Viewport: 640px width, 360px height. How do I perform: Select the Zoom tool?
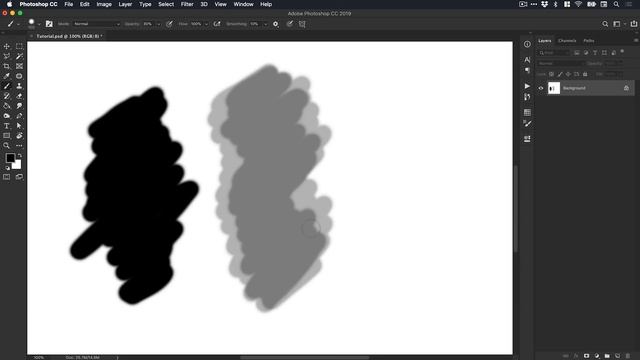pyautogui.click(x=7, y=146)
